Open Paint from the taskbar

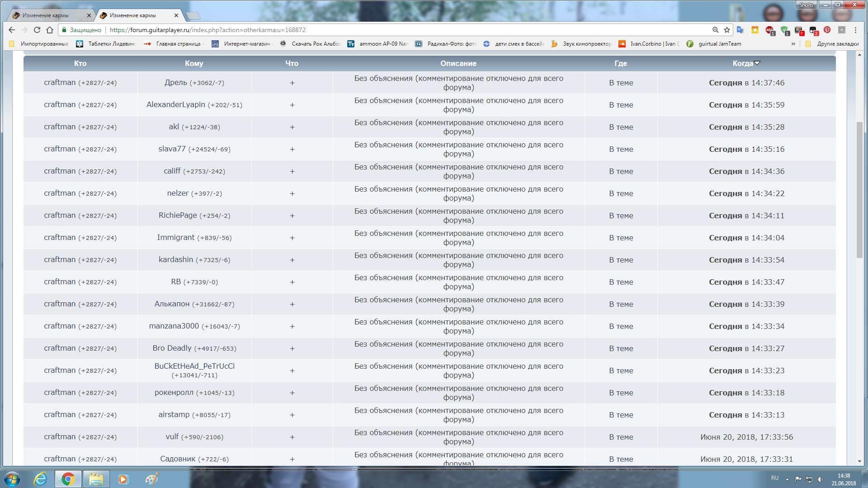coord(151,479)
